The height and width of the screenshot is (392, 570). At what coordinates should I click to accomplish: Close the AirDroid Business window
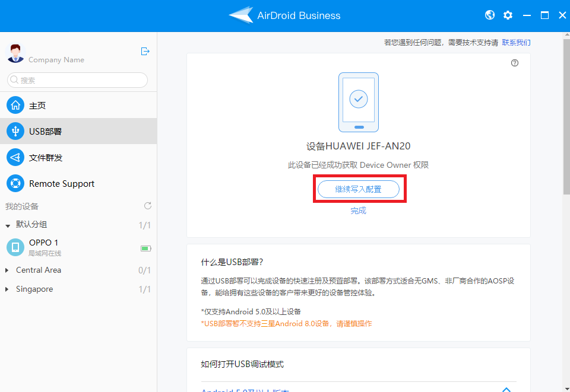562,15
